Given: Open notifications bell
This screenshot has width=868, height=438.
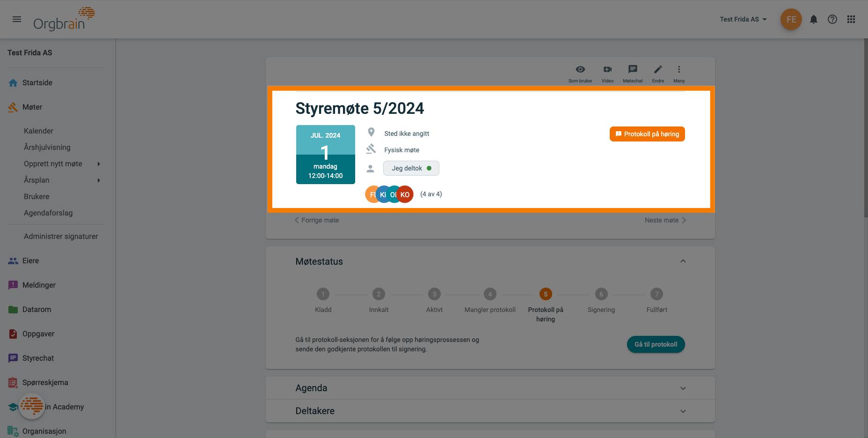Looking at the screenshot, I should click(814, 19).
